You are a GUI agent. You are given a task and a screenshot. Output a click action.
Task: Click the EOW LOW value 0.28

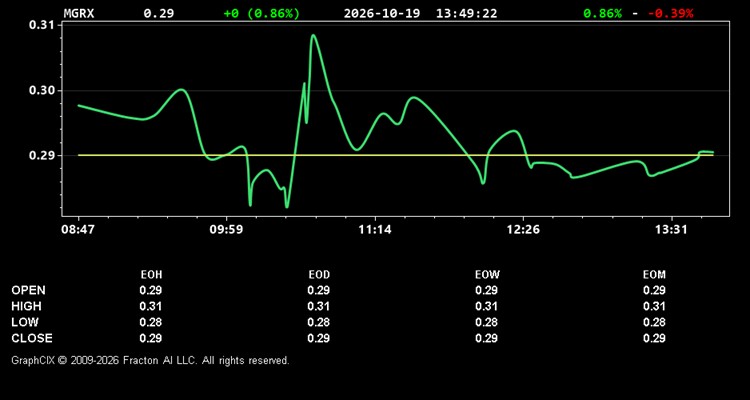click(x=486, y=322)
